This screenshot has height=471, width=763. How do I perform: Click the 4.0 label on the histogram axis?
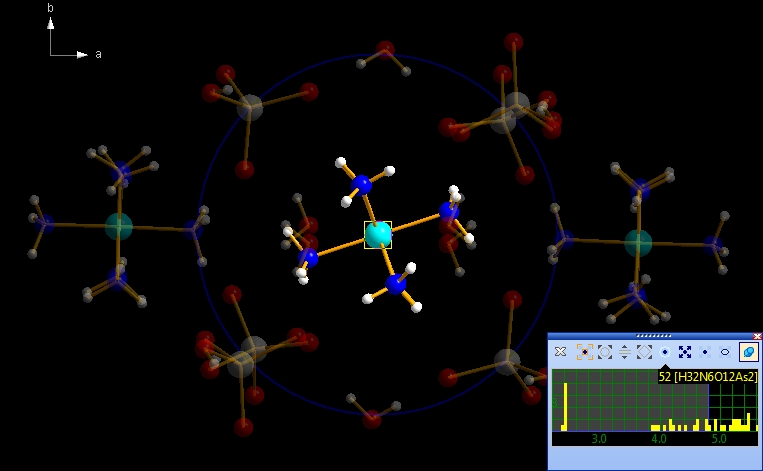[x=659, y=439]
